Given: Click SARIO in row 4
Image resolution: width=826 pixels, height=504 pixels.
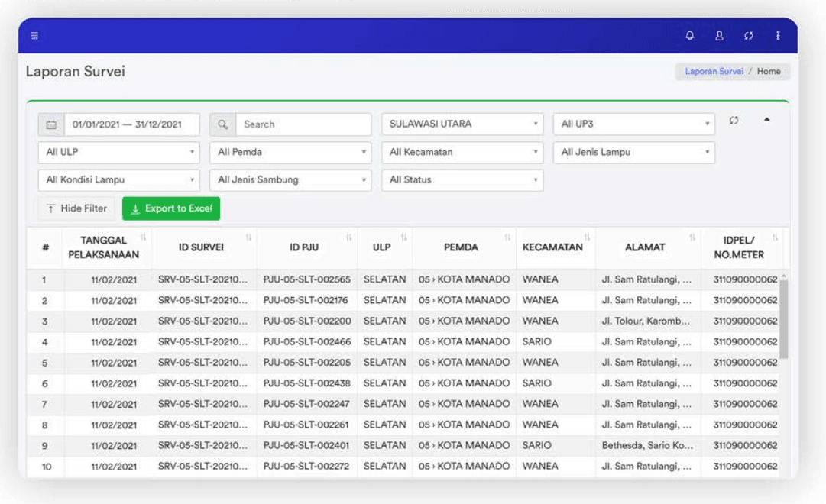Looking at the screenshot, I should (537, 342).
